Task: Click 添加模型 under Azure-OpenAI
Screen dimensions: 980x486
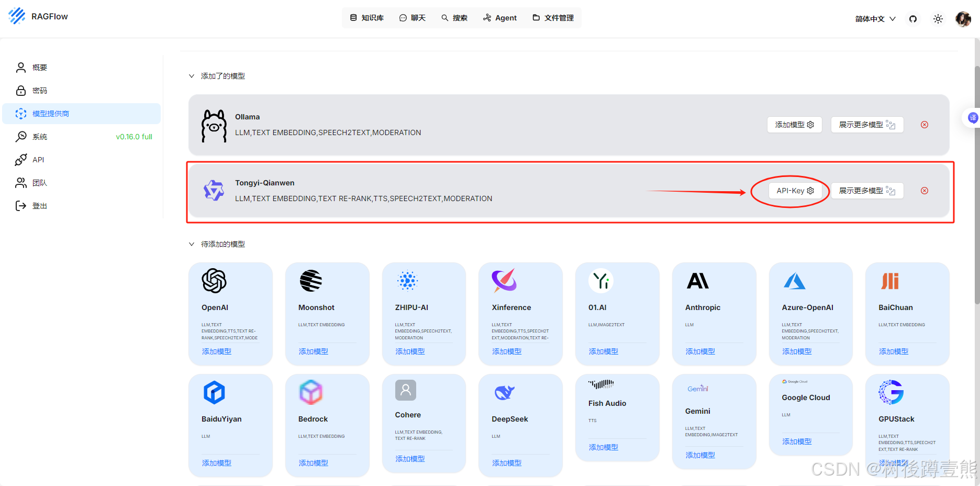Action: pyautogui.click(x=797, y=351)
